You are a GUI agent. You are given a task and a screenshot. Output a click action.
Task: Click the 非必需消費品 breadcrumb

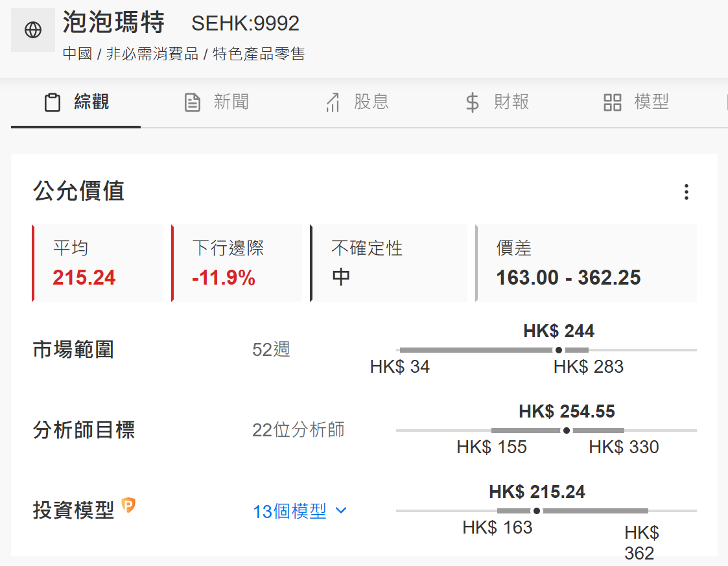(152, 54)
